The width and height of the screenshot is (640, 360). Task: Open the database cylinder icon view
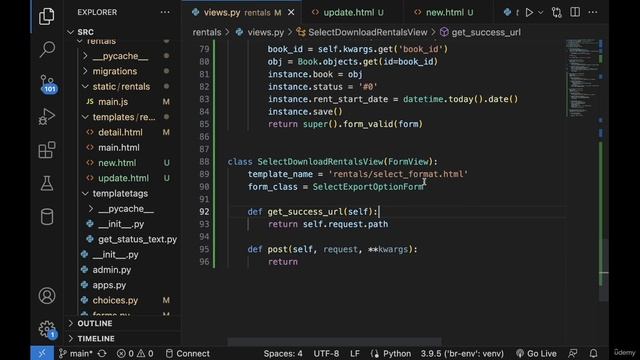coord(47,217)
